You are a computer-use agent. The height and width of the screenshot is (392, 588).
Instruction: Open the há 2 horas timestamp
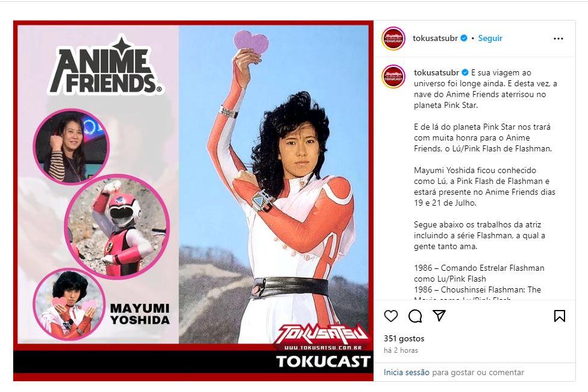[401, 350]
